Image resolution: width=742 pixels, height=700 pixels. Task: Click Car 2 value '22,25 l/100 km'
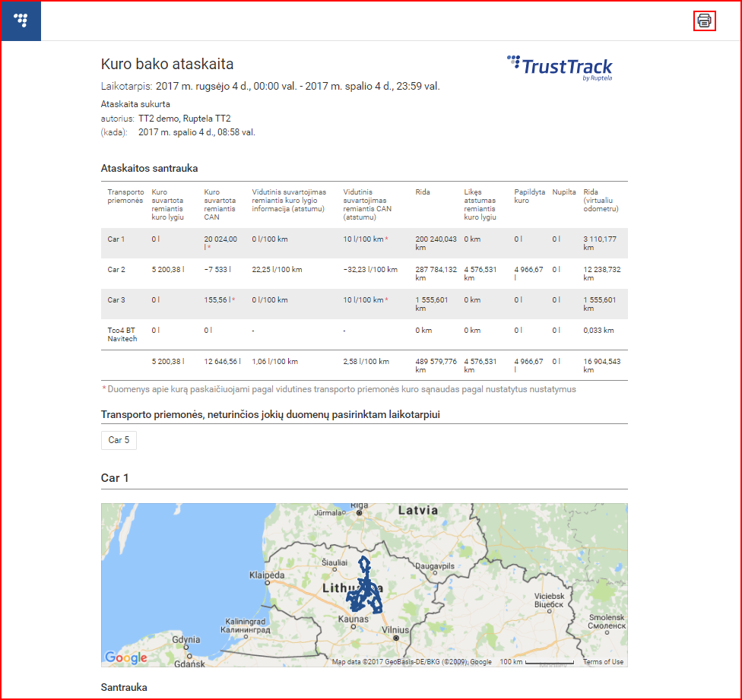tap(277, 270)
